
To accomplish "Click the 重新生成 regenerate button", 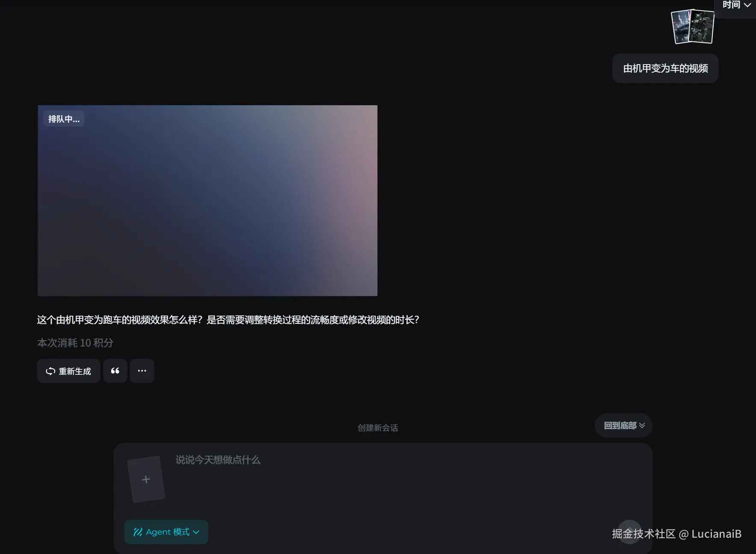I will pos(68,371).
